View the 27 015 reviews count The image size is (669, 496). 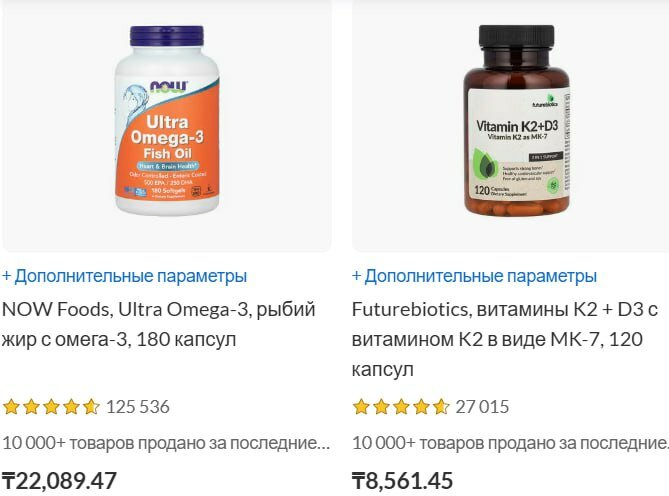click(482, 407)
